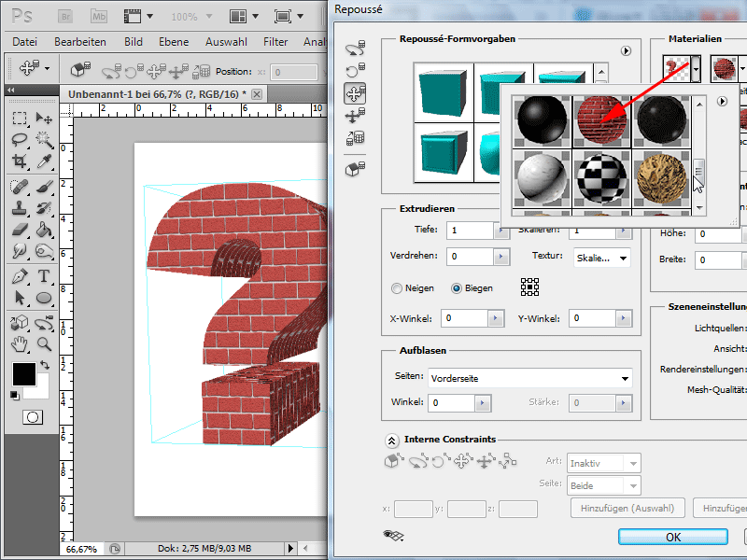
Task: Close the Unbenannt-1 document tab
Action: click(257, 94)
